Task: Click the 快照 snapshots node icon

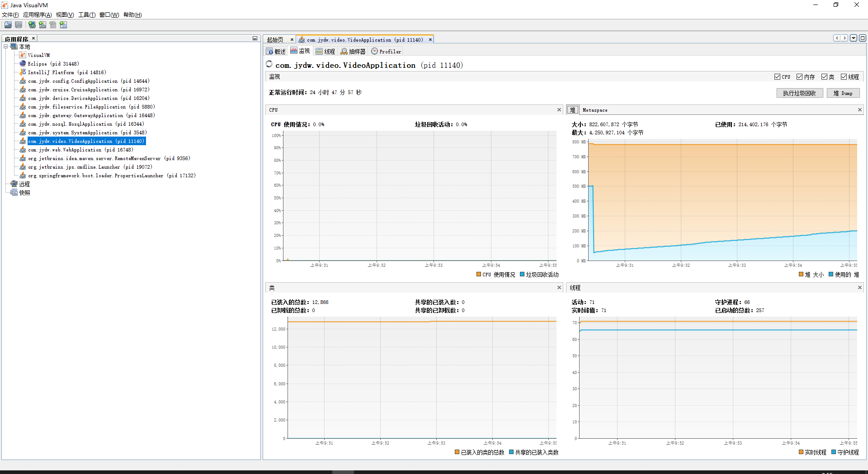Action: coord(14,193)
